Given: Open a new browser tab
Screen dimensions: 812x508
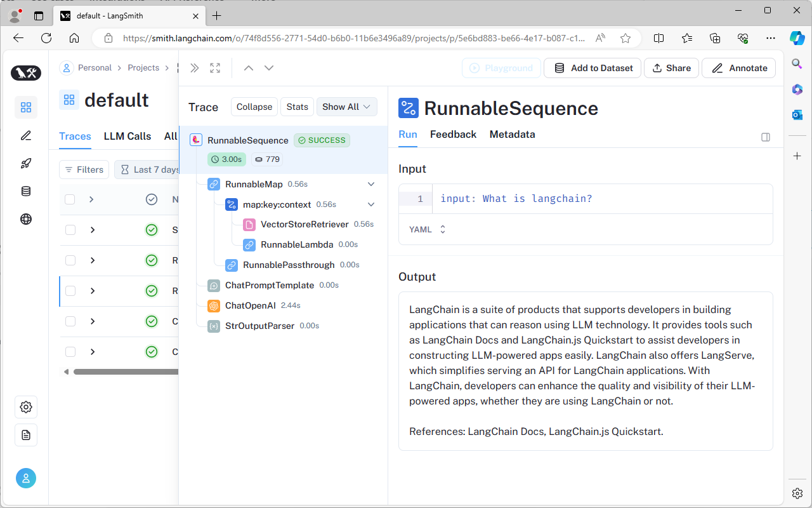Looking at the screenshot, I should pyautogui.click(x=217, y=16).
